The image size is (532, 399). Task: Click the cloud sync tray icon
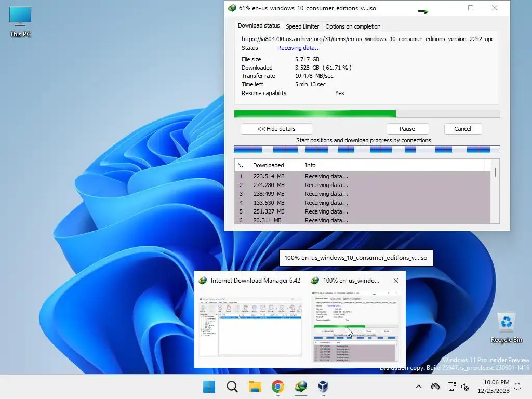click(x=435, y=387)
